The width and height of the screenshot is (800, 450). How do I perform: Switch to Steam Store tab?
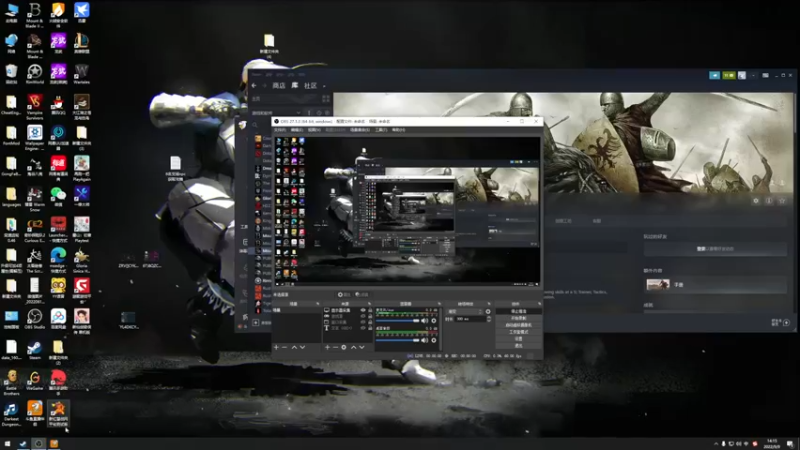[x=279, y=85]
